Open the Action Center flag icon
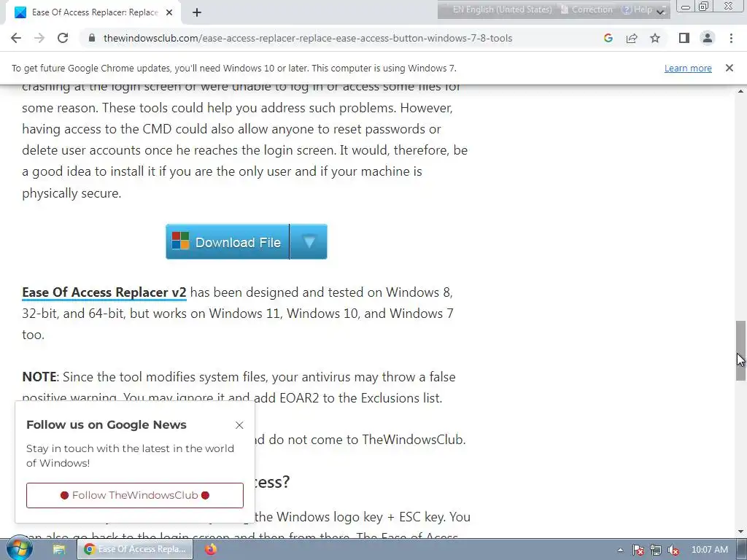Image resolution: width=747 pixels, height=560 pixels. [x=638, y=550]
